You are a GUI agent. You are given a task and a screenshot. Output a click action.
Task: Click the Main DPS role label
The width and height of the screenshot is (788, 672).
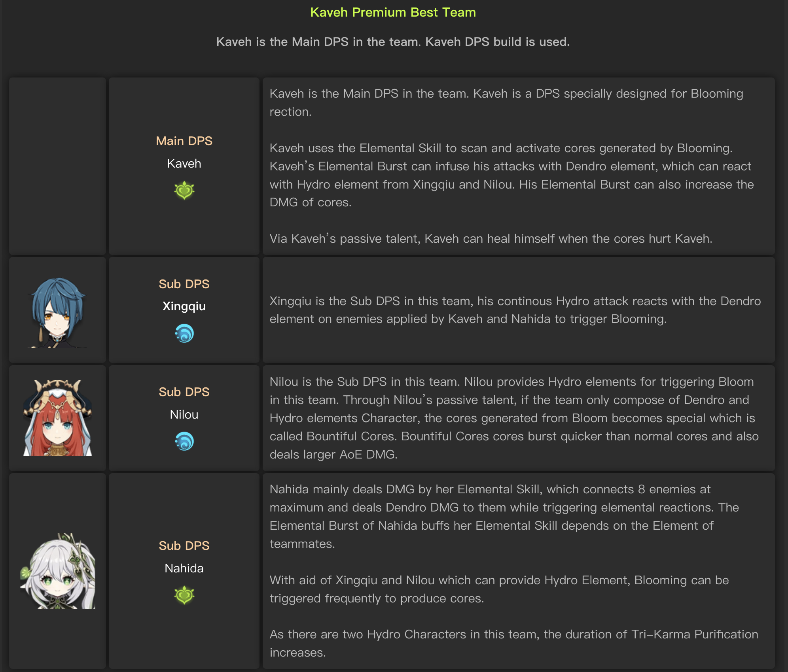tap(184, 141)
